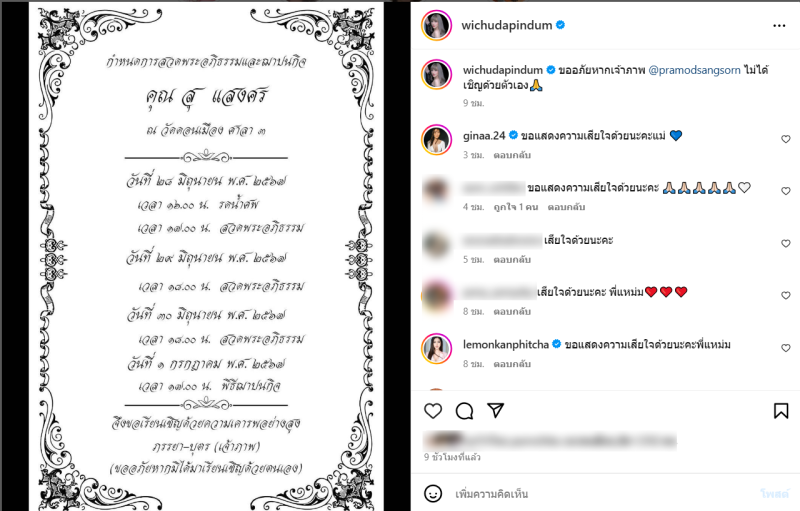Open the @pramodsangsorn mention link
Image resolution: width=800 pixels, height=511 pixels.
(694, 70)
